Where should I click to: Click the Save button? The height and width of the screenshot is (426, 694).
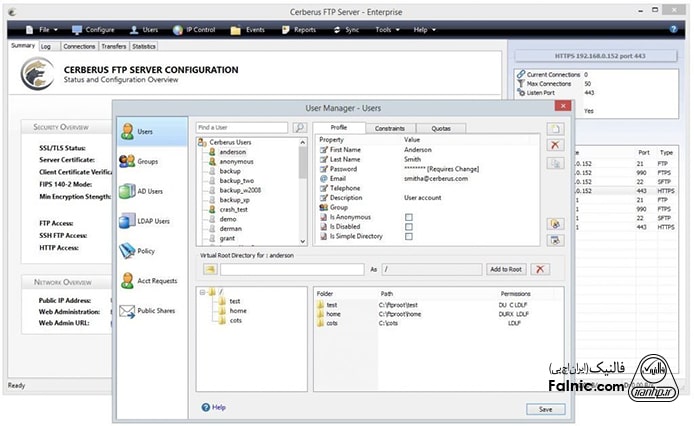pos(545,409)
